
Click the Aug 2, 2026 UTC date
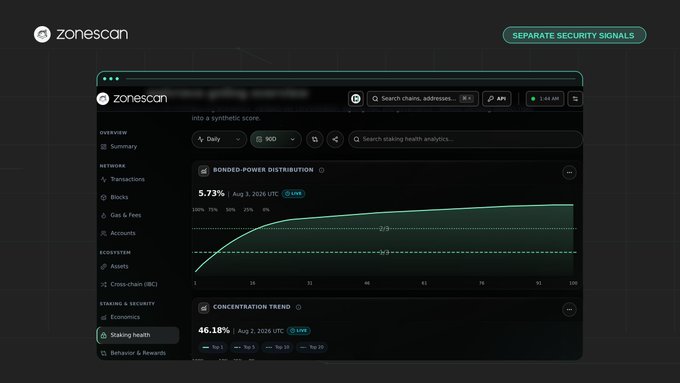click(x=261, y=331)
